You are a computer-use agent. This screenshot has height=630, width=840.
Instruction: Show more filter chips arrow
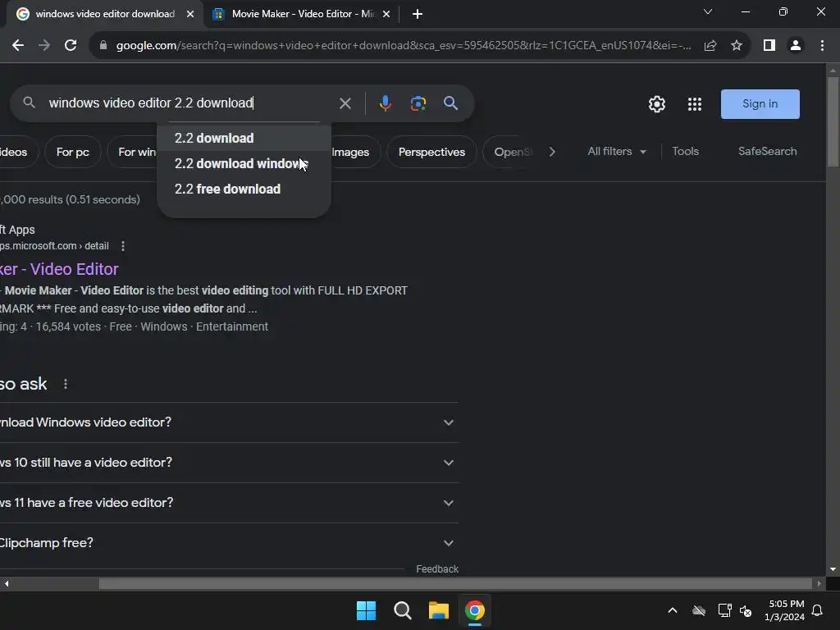point(552,152)
